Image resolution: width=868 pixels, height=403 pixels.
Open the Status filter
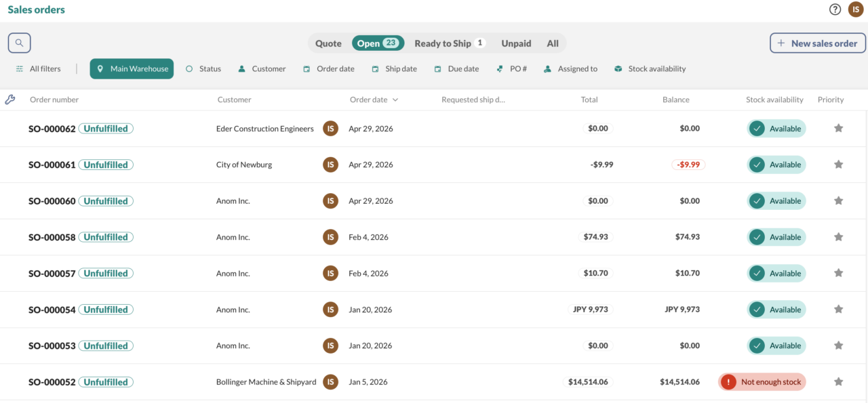[x=203, y=69]
